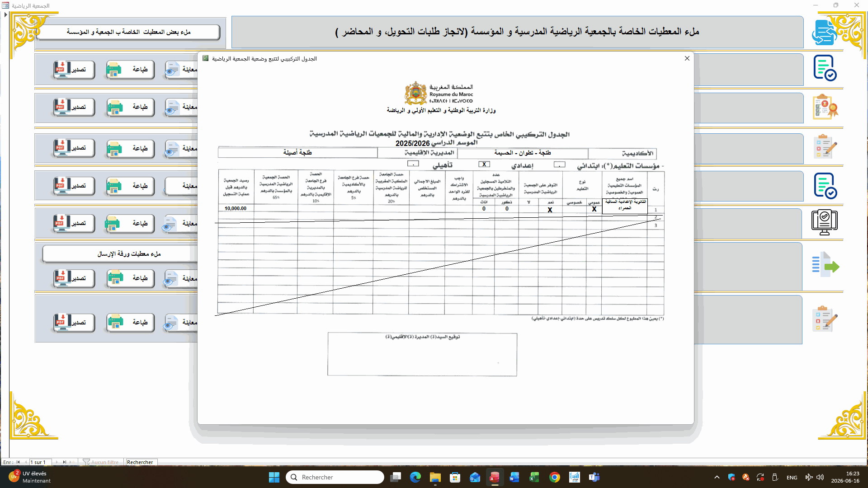Open ملء بعض المعطيات الخاصة ب الجمعية و المؤسسة
The image size is (868, 488).
(128, 32)
